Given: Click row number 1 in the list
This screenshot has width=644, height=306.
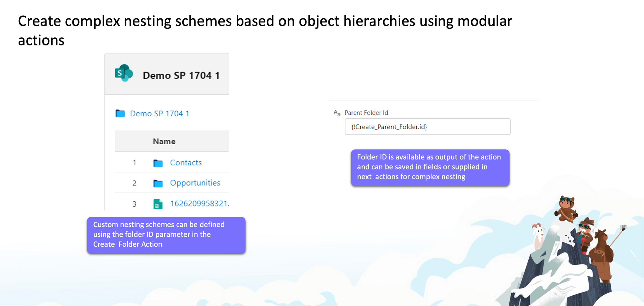Looking at the screenshot, I should (x=135, y=163).
